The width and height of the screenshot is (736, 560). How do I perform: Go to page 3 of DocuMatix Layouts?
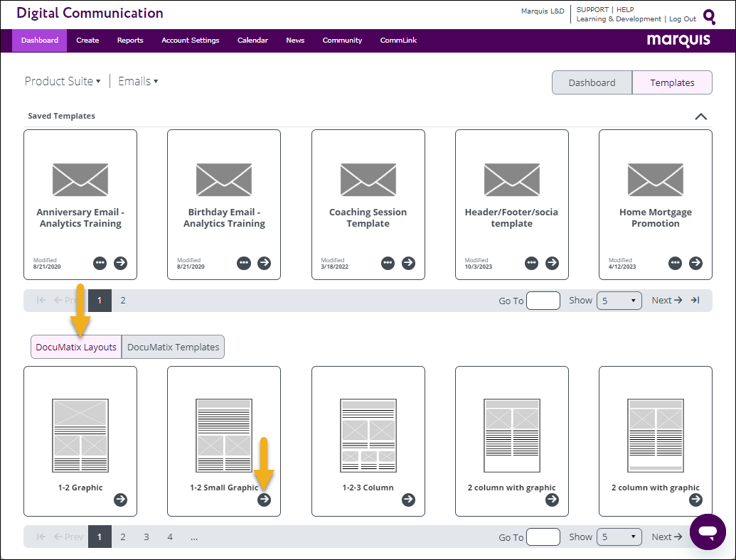click(146, 537)
